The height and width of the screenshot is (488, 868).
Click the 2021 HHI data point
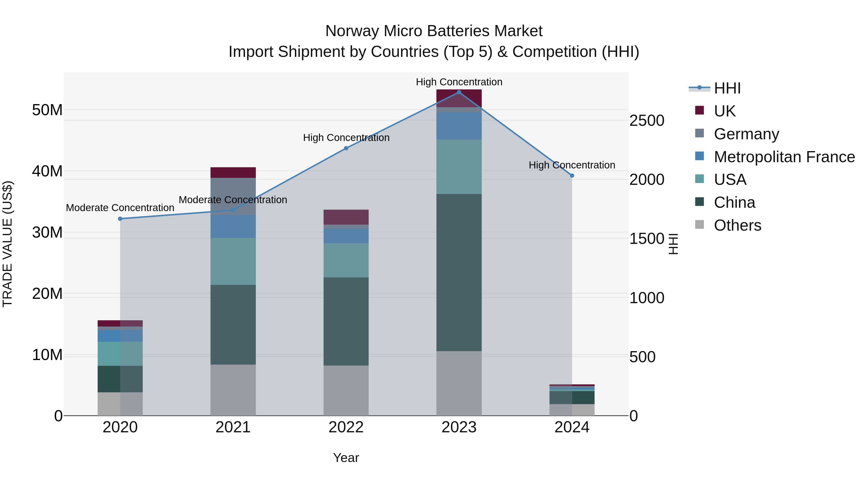point(233,210)
